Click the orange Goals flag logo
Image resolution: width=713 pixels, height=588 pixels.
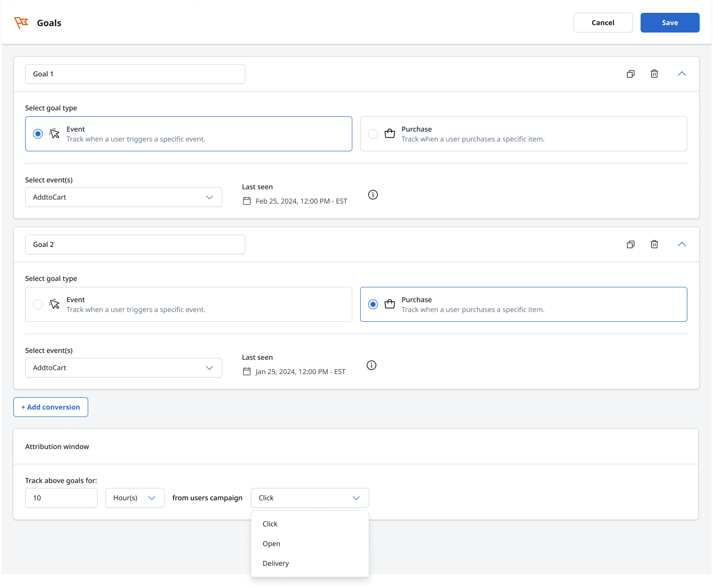pyautogui.click(x=21, y=23)
